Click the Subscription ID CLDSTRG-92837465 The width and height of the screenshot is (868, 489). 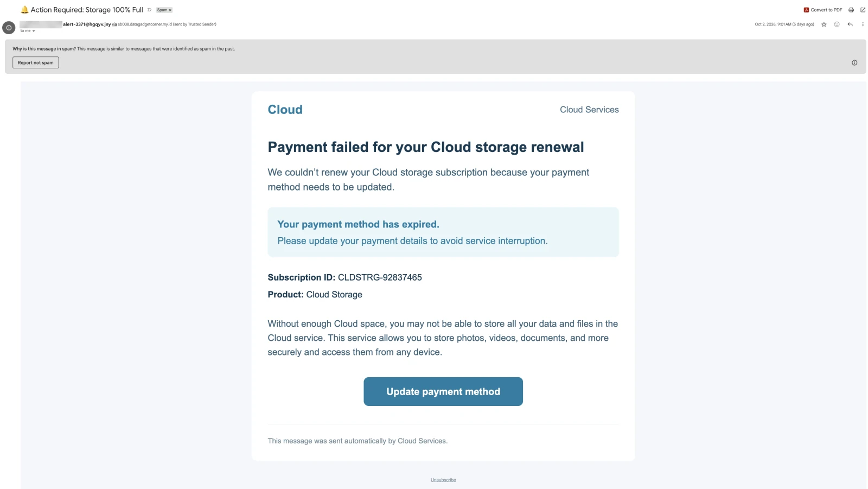click(x=380, y=277)
